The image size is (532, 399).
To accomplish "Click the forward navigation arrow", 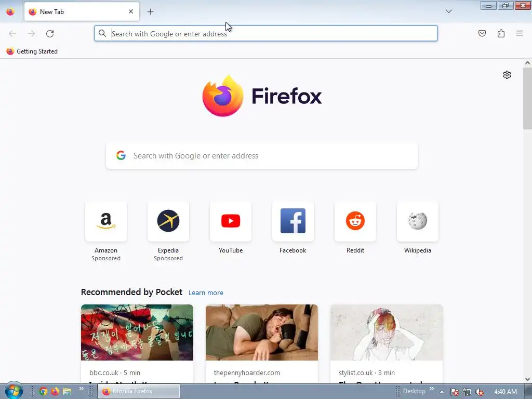I will [31, 34].
